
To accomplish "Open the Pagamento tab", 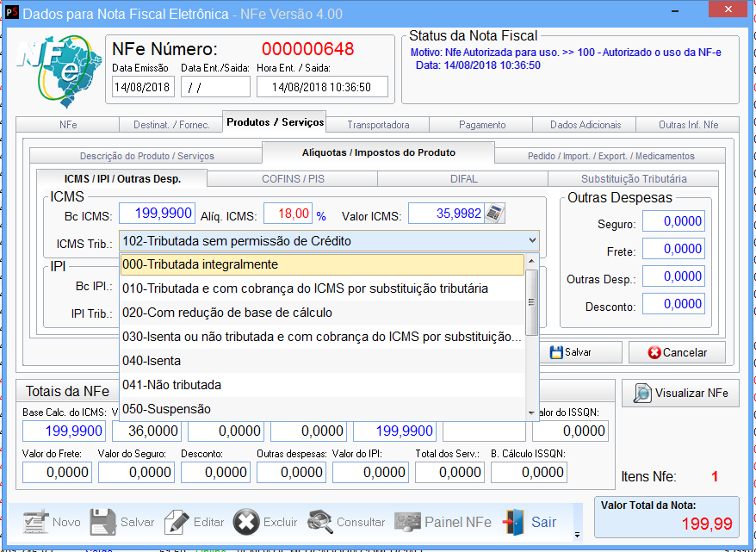I will (x=481, y=124).
